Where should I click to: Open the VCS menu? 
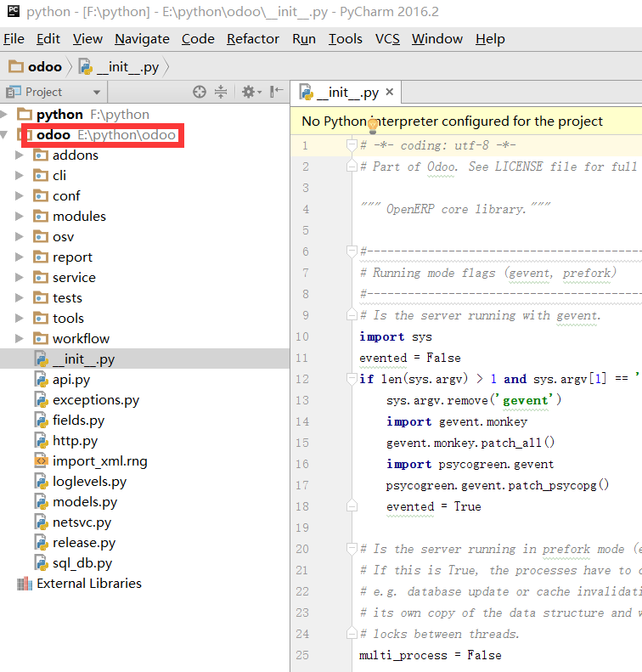[387, 39]
